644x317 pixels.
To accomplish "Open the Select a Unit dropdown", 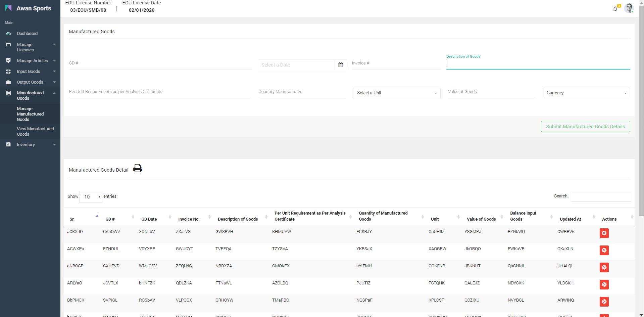I will click(x=397, y=93).
